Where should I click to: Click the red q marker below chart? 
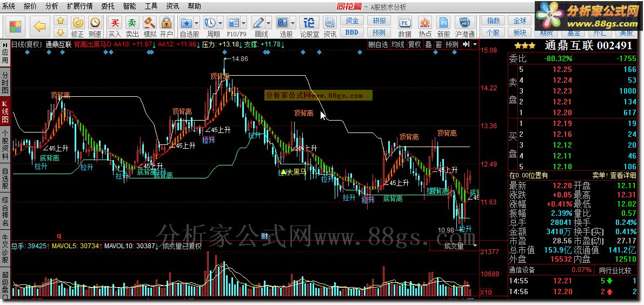click(59, 236)
